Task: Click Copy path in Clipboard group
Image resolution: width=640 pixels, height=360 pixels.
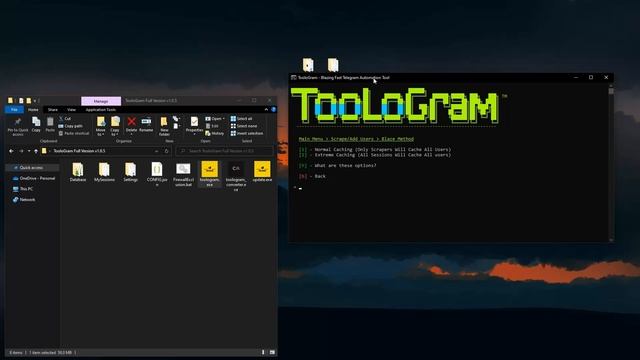Action: point(71,126)
